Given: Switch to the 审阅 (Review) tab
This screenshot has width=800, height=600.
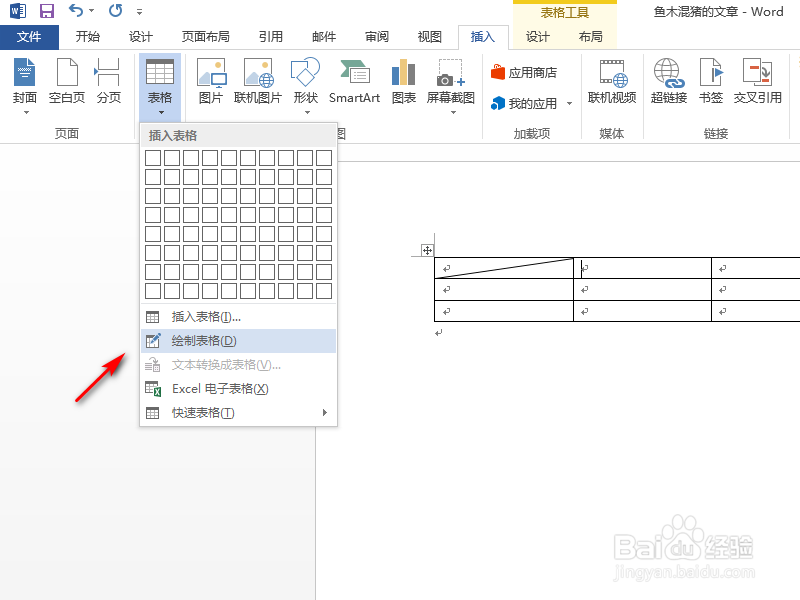Looking at the screenshot, I should click(377, 37).
